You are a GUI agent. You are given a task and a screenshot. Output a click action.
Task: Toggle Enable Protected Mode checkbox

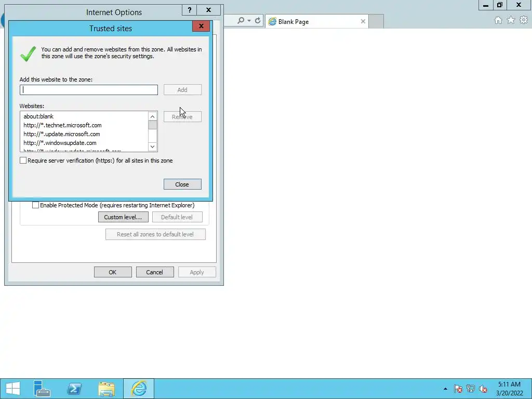click(x=35, y=205)
